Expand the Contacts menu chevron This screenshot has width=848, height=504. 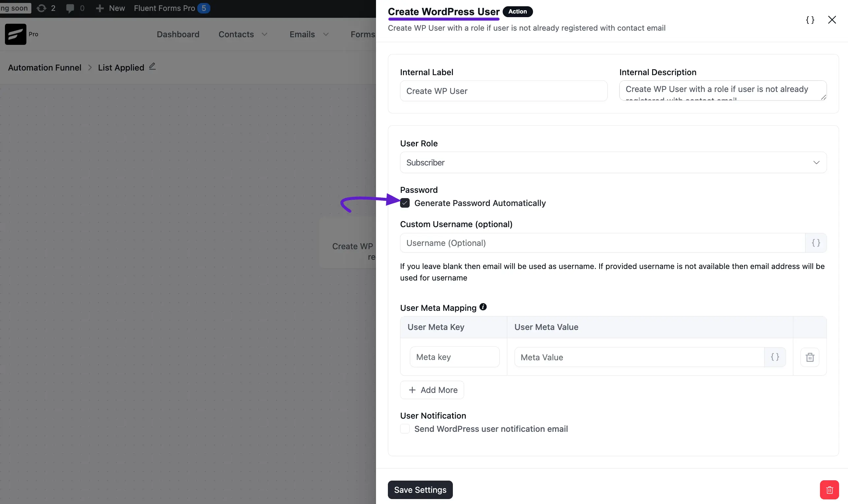click(x=264, y=34)
